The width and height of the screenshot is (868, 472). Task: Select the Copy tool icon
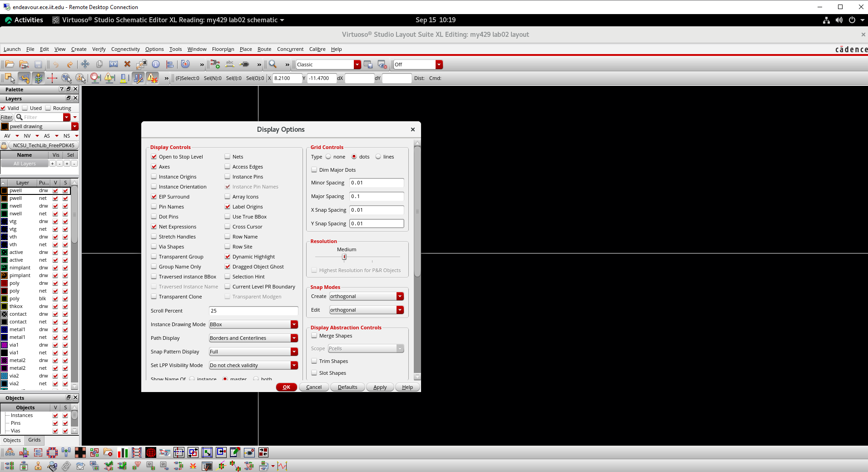(x=99, y=65)
